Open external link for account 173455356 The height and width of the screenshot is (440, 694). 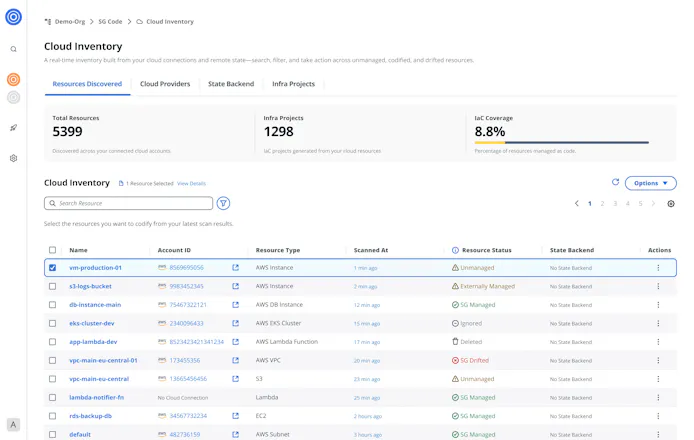[x=235, y=360]
